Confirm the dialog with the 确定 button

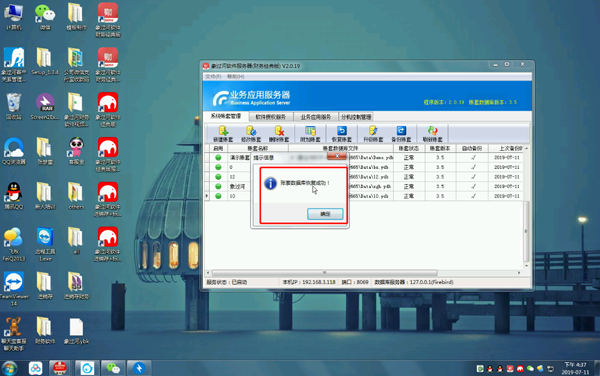(325, 214)
